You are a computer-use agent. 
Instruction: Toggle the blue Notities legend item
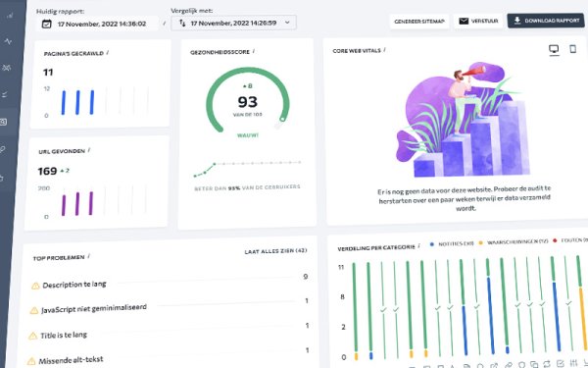click(x=452, y=243)
